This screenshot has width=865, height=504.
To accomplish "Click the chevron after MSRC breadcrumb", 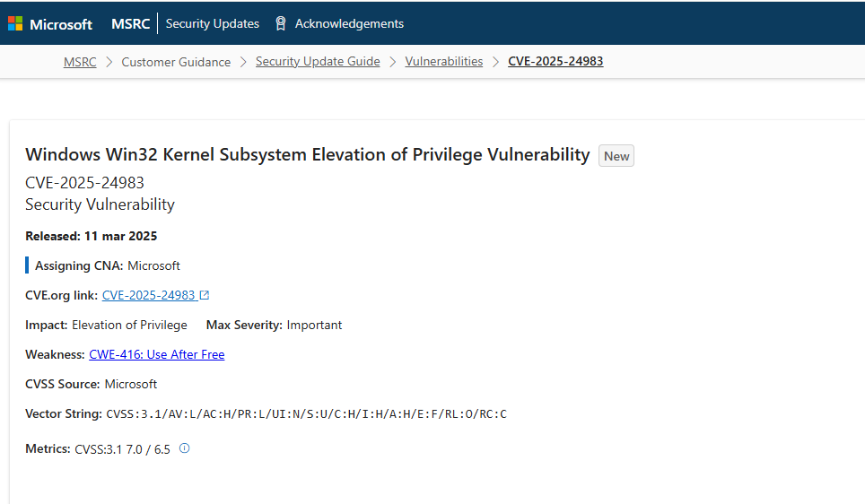I will point(109,62).
